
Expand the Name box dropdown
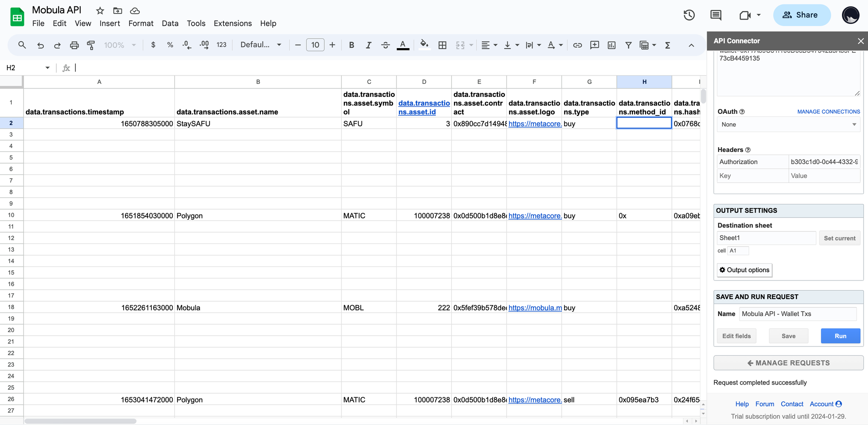pos(47,68)
